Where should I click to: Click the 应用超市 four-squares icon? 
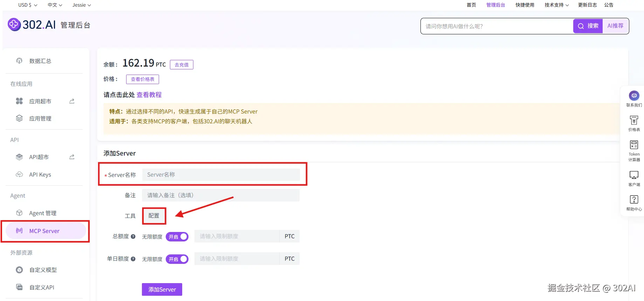point(19,101)
